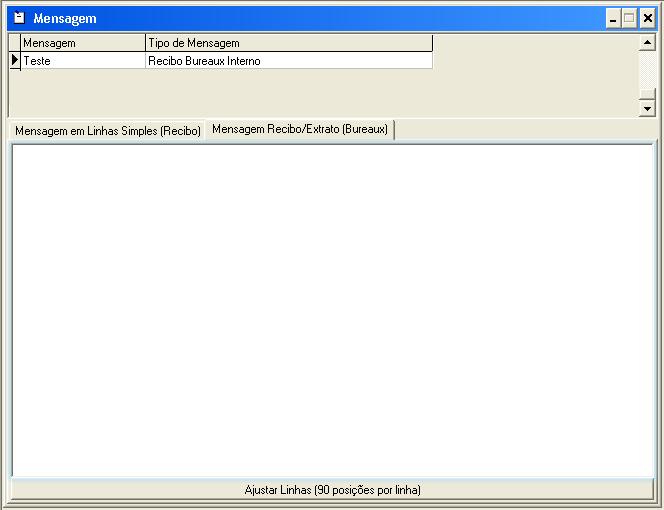
Task: Switch to Mensagem Recibo/Extrato (Bureaux) tab
Action: [x=300, y=130]
